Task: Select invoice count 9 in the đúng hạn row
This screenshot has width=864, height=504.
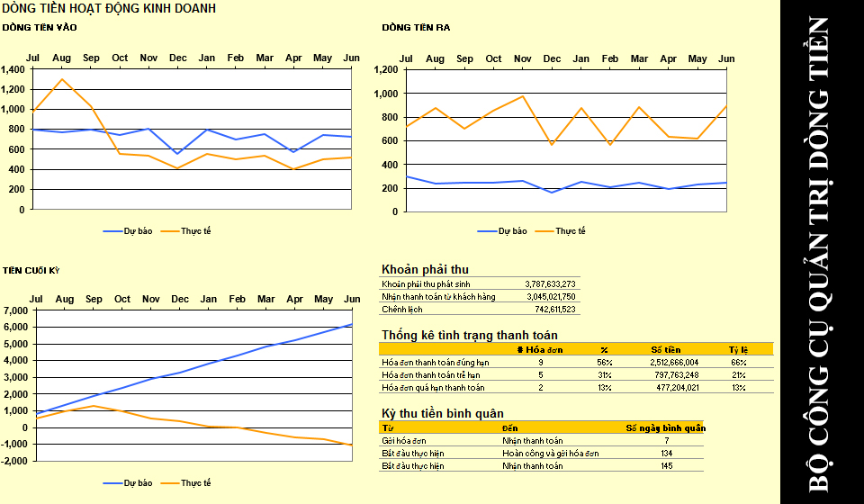Action: pyautogui.click(x=541, y=363)
